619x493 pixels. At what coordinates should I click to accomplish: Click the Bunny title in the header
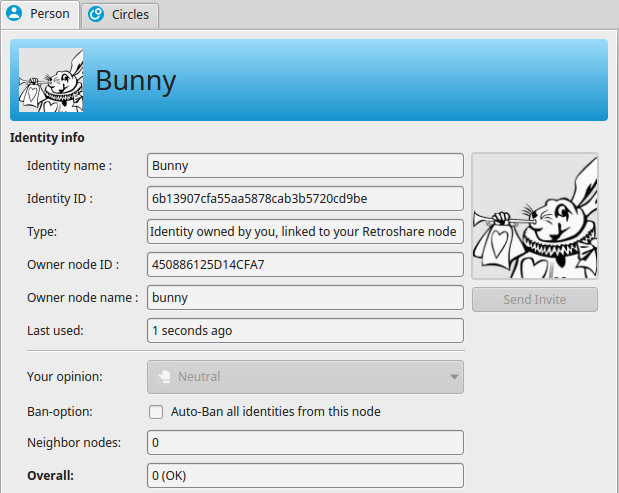[136, 81]
